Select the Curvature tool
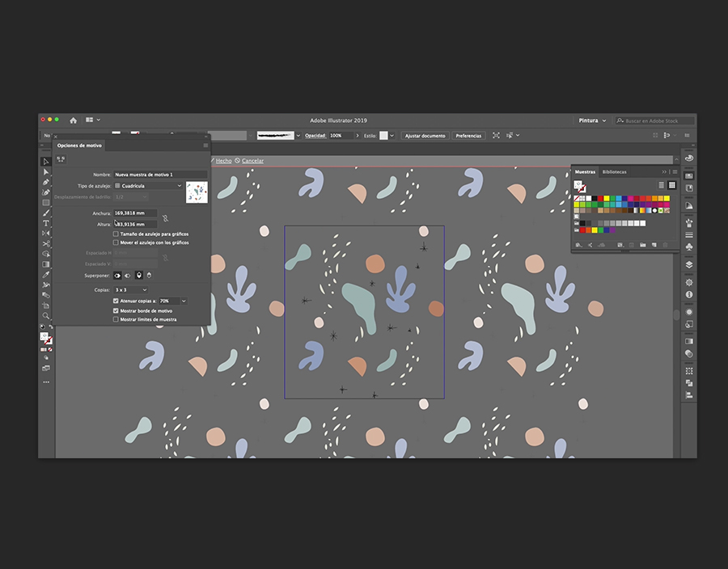 point(45,192)
